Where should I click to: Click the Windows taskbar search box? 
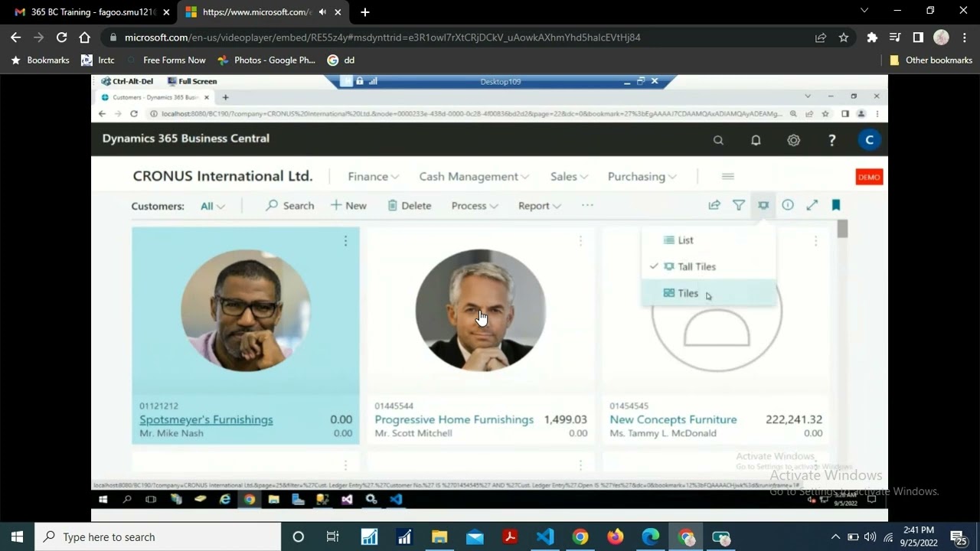tap(158, 537)
